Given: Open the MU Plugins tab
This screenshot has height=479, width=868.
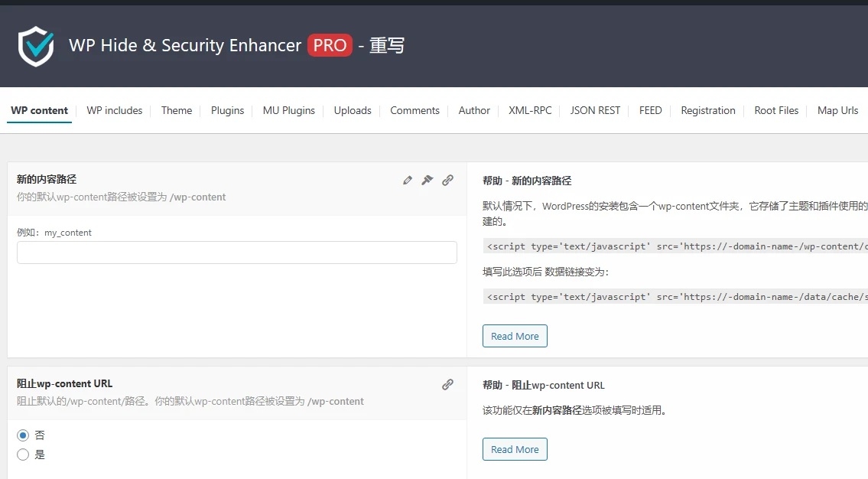Looking at the screenshot, I should tap(288, 110).
